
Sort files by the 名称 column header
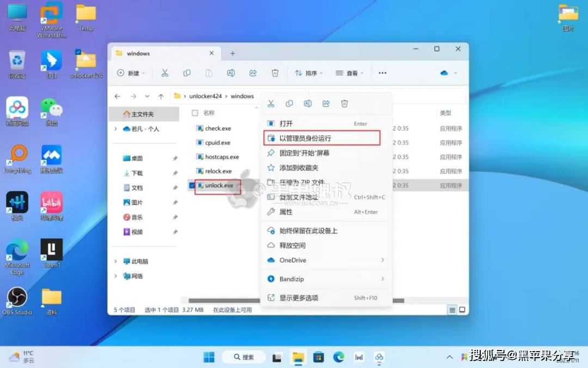pyautogui.click(x=209, y=113)
